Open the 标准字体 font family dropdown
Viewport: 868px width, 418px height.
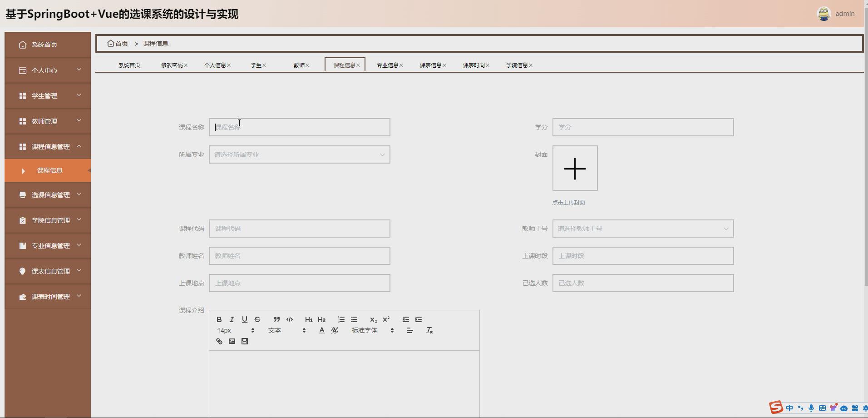(373, 330)
